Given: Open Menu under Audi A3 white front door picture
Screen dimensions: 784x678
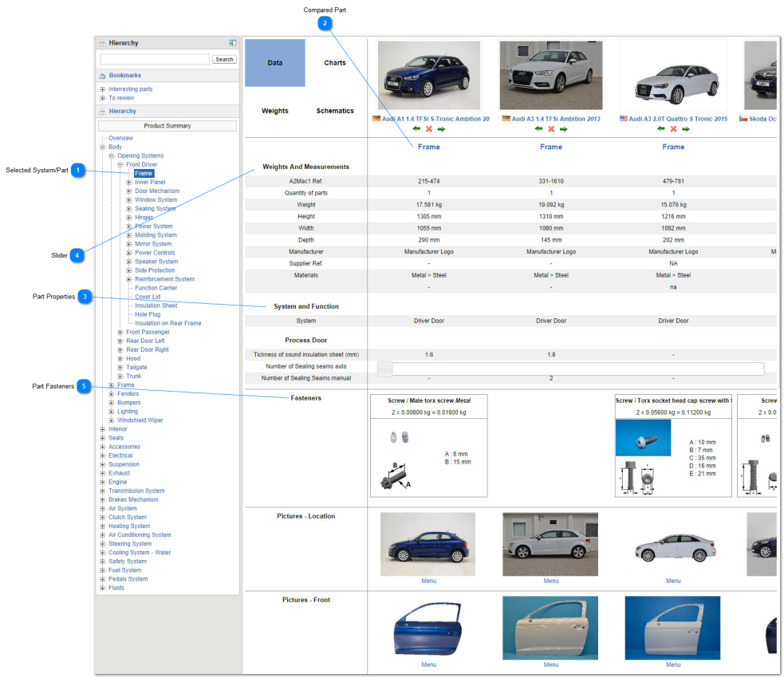Looking at the screenshot, I should click(551, 664).
